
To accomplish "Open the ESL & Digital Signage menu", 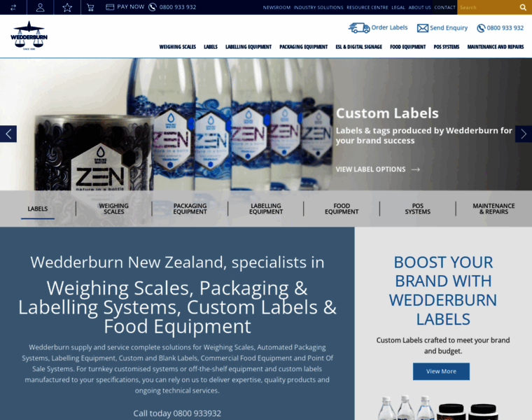I will pyautogui.click(x=358, y=47).
